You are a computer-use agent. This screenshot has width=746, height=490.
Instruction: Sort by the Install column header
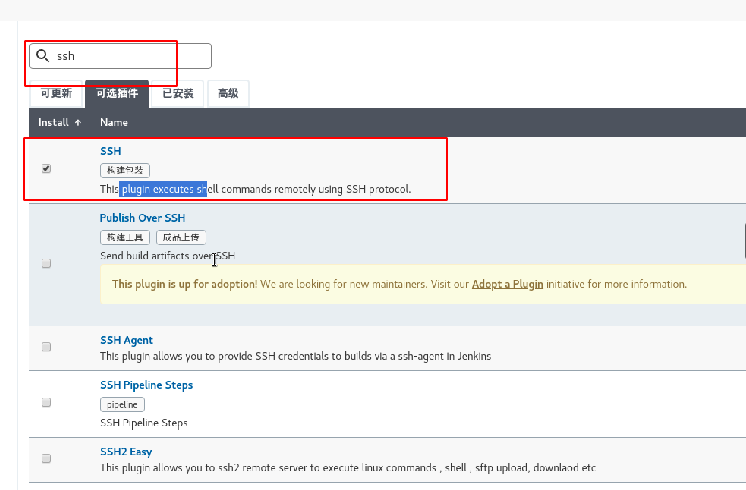(x=59, y=122)
